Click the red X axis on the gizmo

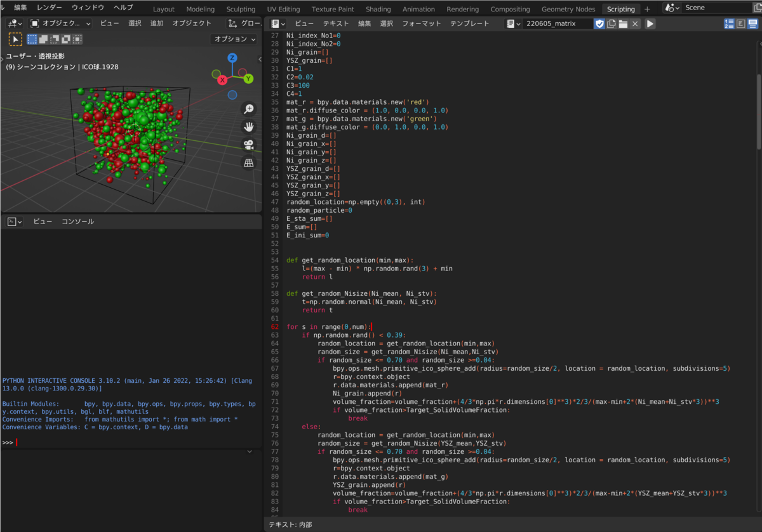click(223, 80)
